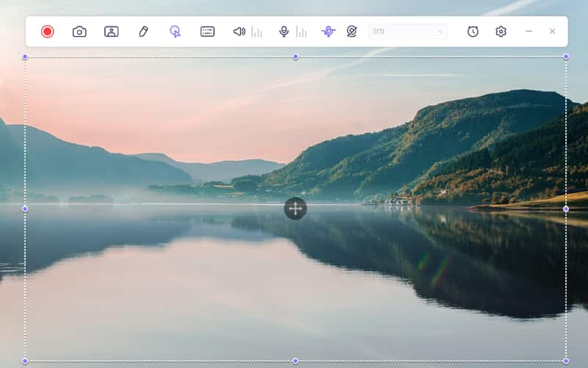Screen dimensions: 588x368
Task: Mute the system speaker audio
Action: 239,32
